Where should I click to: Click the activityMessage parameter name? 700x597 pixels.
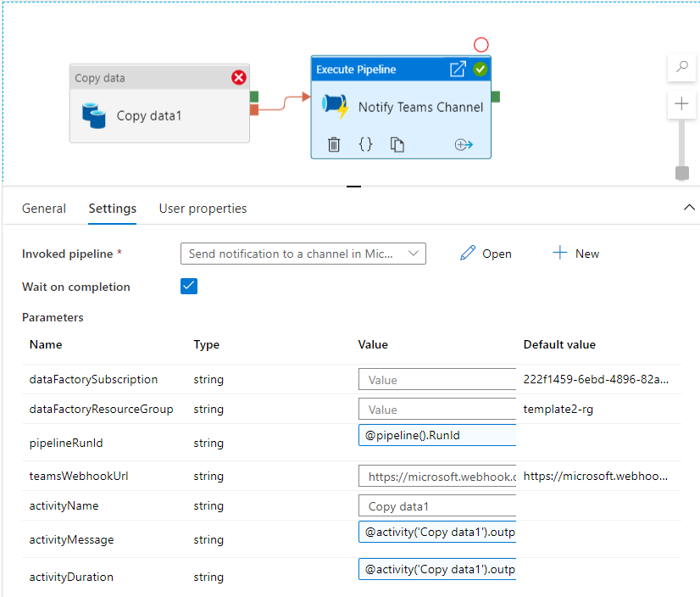[71, 540]
